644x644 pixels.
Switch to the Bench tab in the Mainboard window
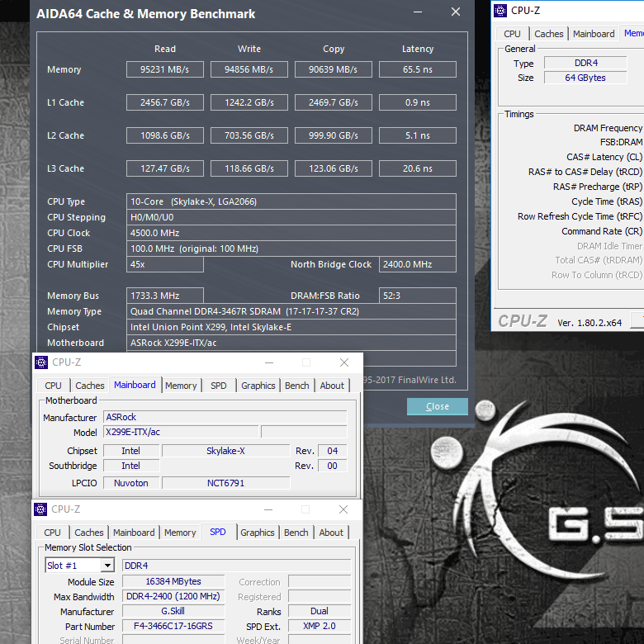point(297,386)
